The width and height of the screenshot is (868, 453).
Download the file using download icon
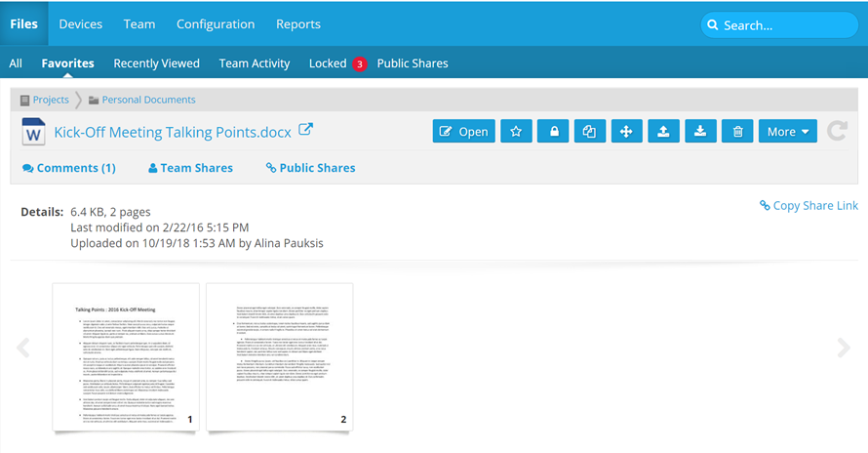click(700, 132)
